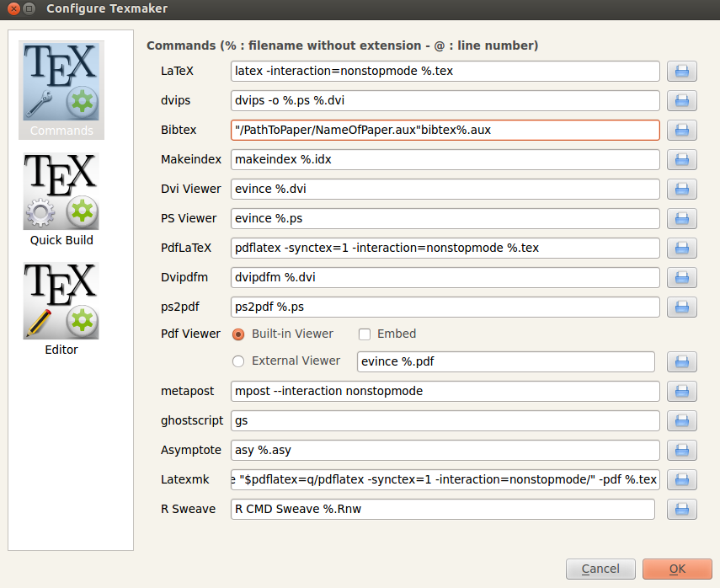The width and height of the screenshot is (720, 588).
Task: Edit the external viewer evince %.pdf field
Action: [x=506, y=361]
